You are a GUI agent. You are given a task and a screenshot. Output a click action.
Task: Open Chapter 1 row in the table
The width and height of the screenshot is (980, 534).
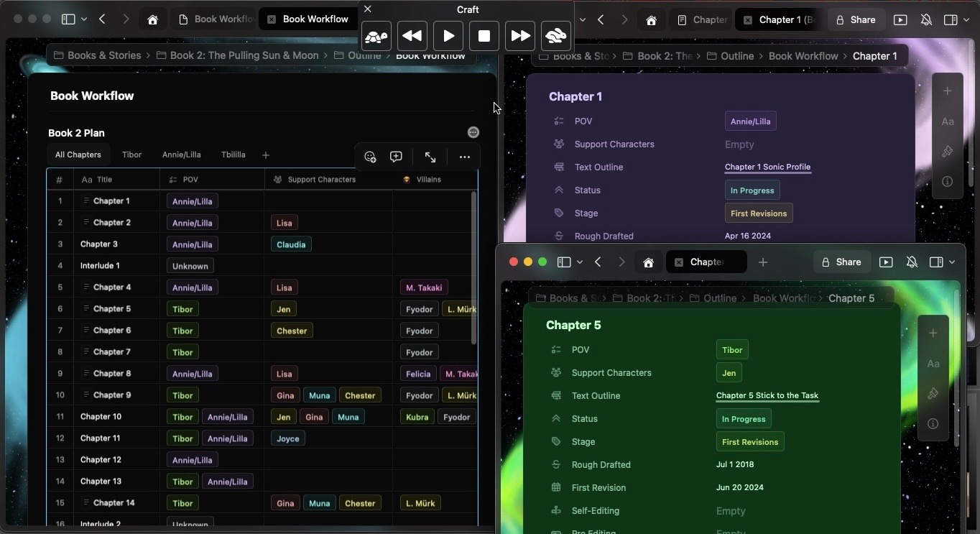click(111, 201)
